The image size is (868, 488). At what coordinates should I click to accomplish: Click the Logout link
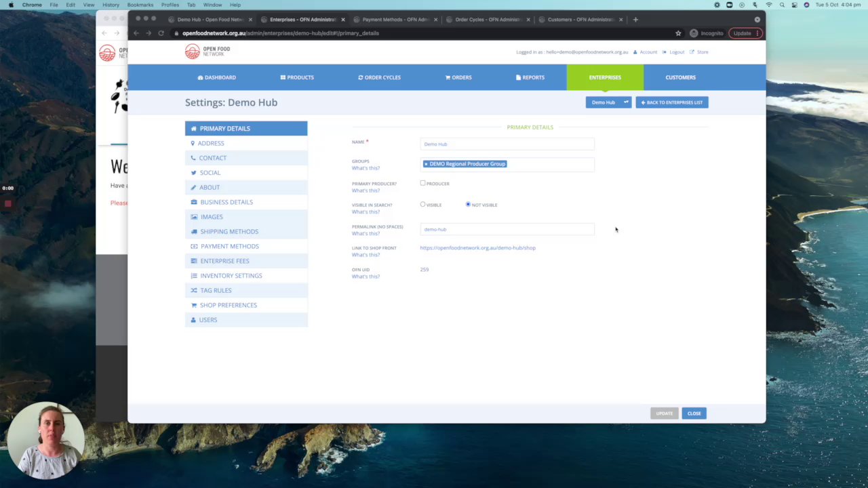pos(677,52)
